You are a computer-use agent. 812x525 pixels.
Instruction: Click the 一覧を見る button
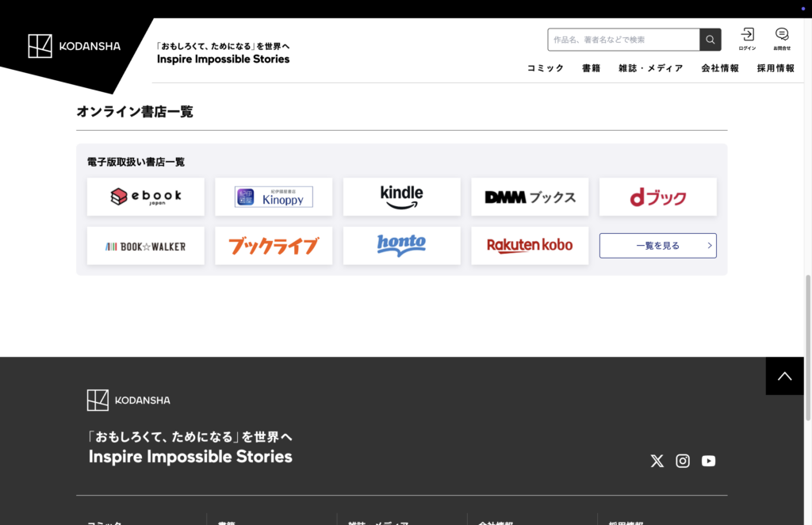[x=657, y=246]
